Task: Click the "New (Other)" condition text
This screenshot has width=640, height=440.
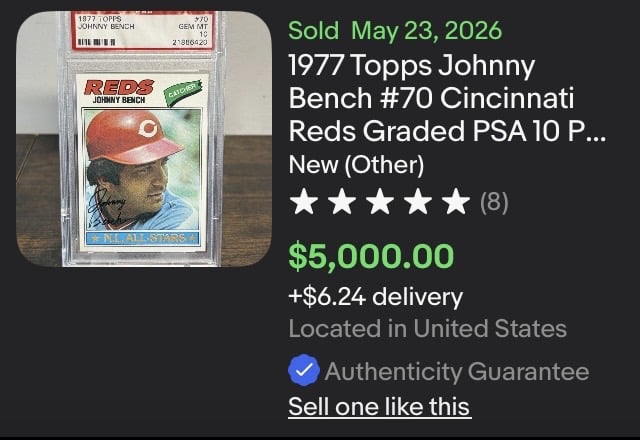Action: [x=356, y=165]
